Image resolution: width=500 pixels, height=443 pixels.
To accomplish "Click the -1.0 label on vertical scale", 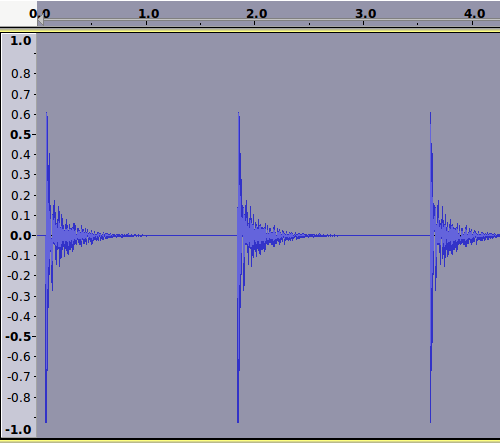I will click(x=18, y=430).
